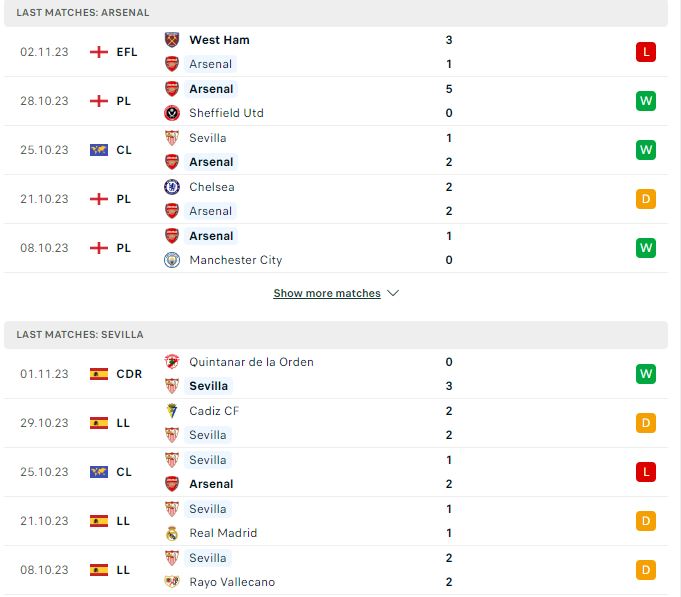The width and height of the screenshot is (681, 597).
Task: Click the West Ham club crest icon
Action: click(x=172, y=40)
